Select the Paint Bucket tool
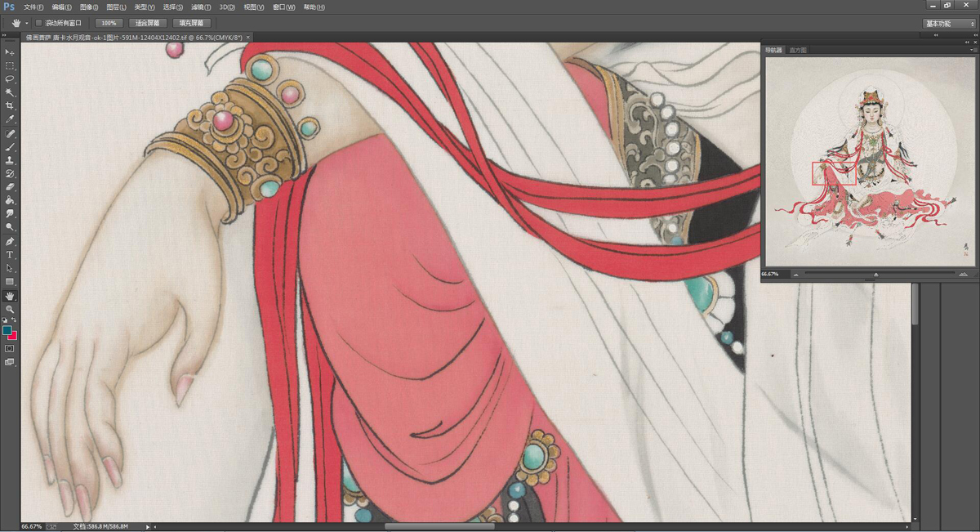Screen dimensions: 980x532 point(10,200)
